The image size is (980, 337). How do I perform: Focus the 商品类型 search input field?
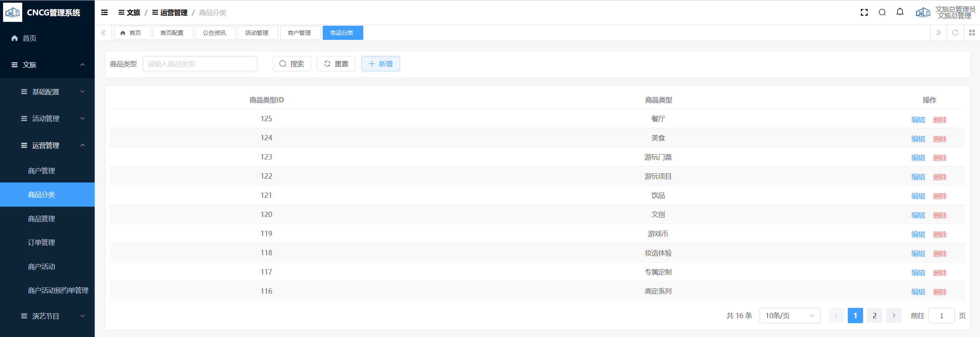click(200, 64)
